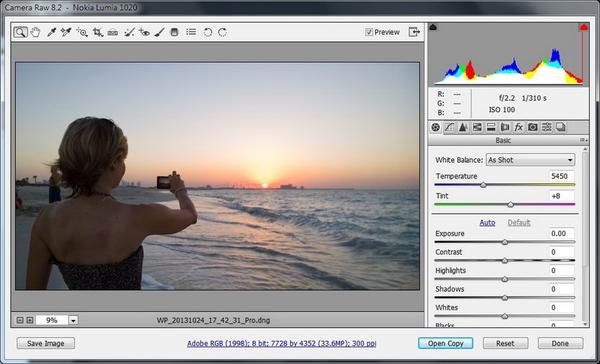600x364 pixels.
Task: Click the Basic panel scrollbar up arrow
Action: click(585, 149)
